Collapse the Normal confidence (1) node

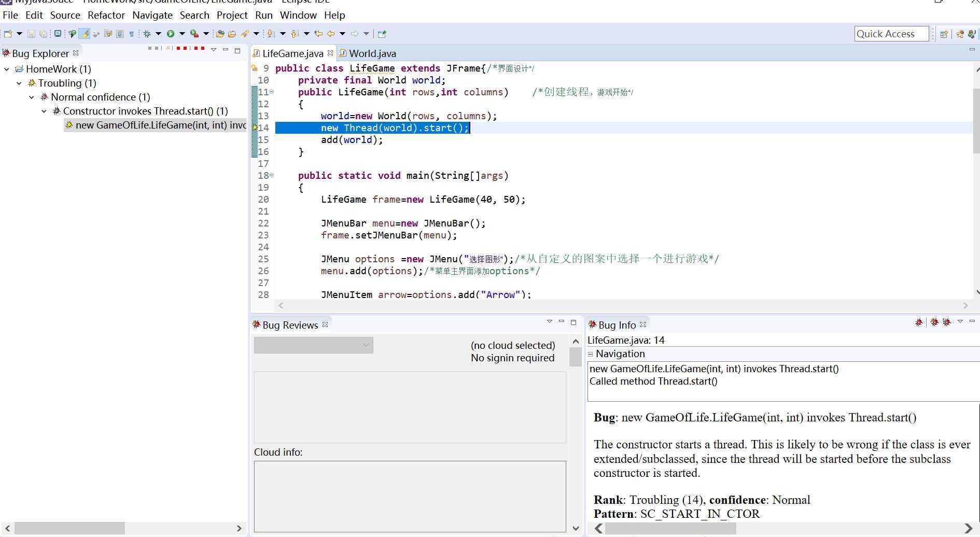(32, 97)
